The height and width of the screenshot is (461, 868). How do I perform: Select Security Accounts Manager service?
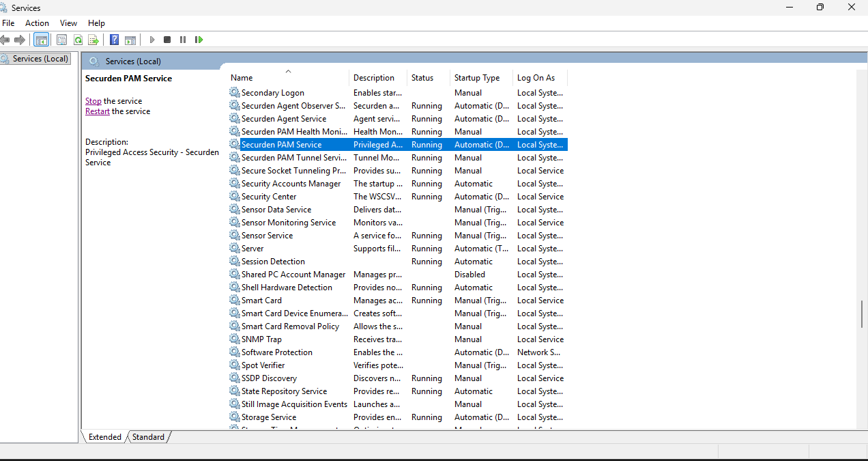pyautogui.click(x=398, y=183)
